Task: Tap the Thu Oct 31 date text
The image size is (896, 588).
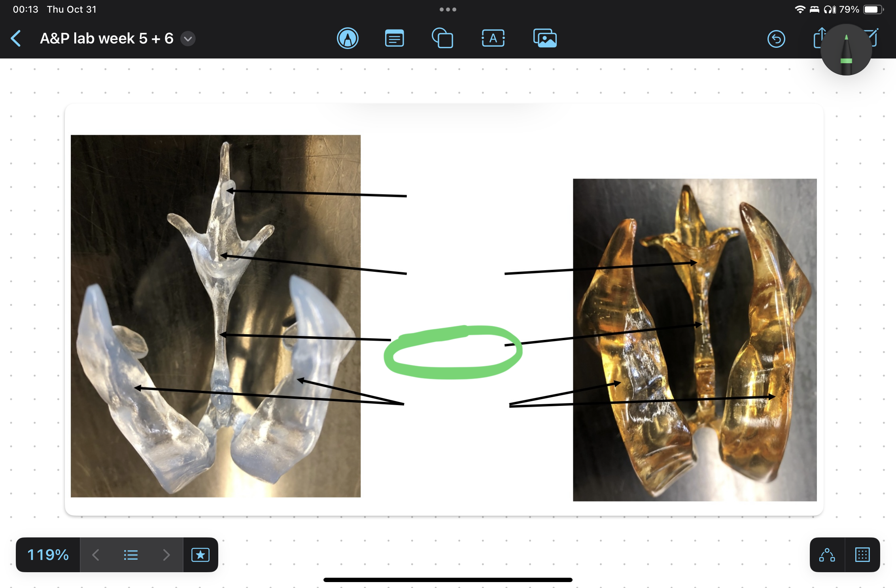Action: click(x=72, y=9)
